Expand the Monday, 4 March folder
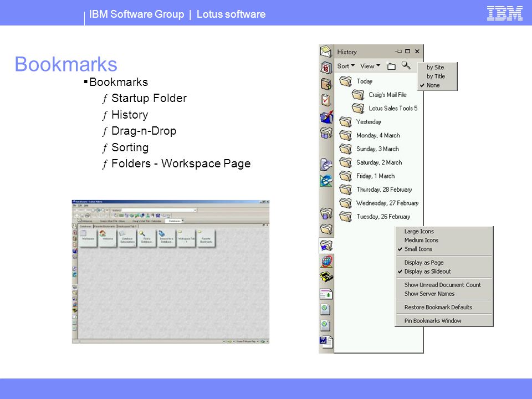Screen dimensions: 532x399 point(370,135)
